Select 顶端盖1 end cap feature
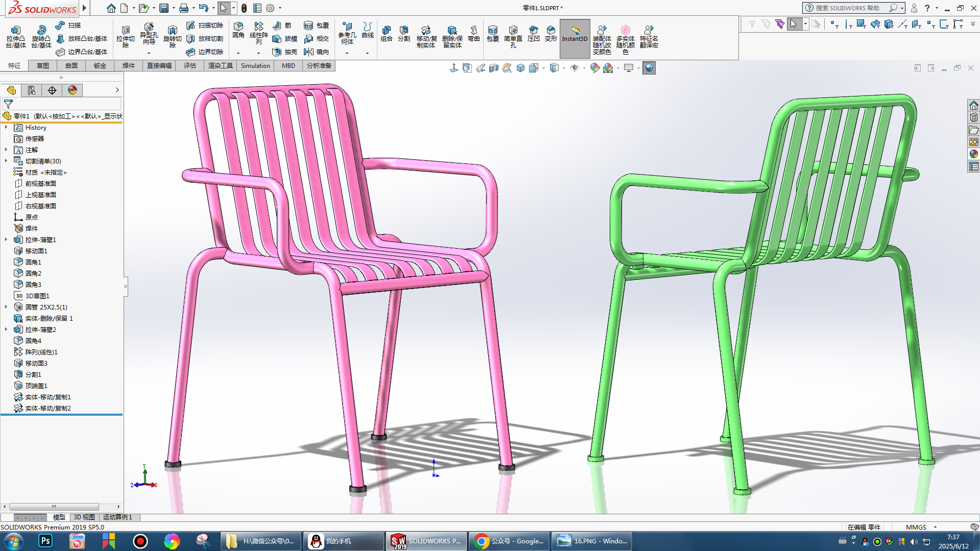The height and width of the screenshot is (551, 980). pos(36,386)
